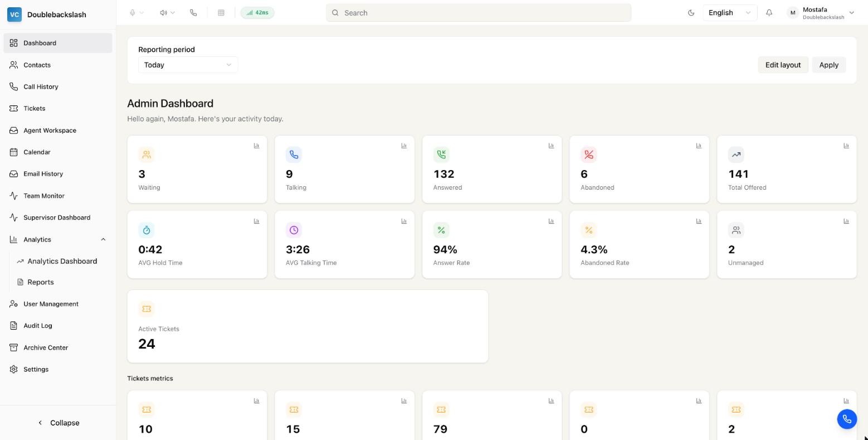868x440 pixels.
Task: Open the Mostafa user account menu
Action: (x=821, y=13)
